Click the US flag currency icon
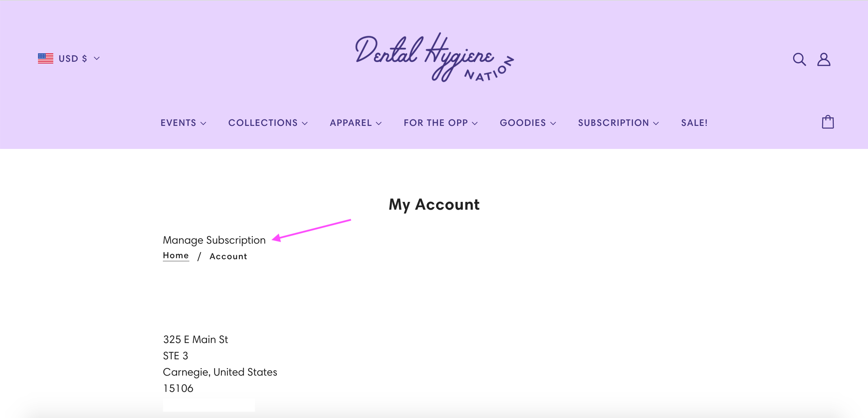Viewport: 868px width, 418px height. (45, 58)
